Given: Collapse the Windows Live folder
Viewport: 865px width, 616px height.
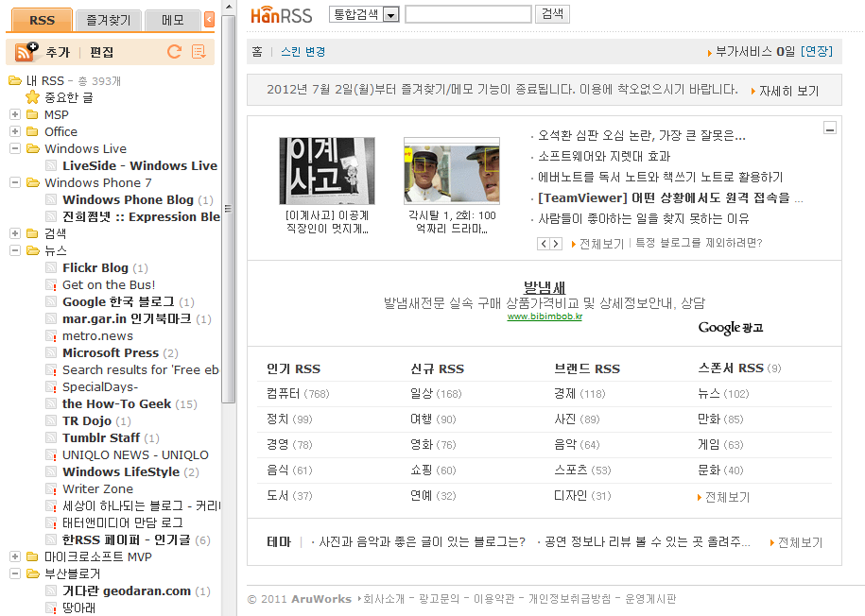Looking at the screenshot, I should pos(15,148).
